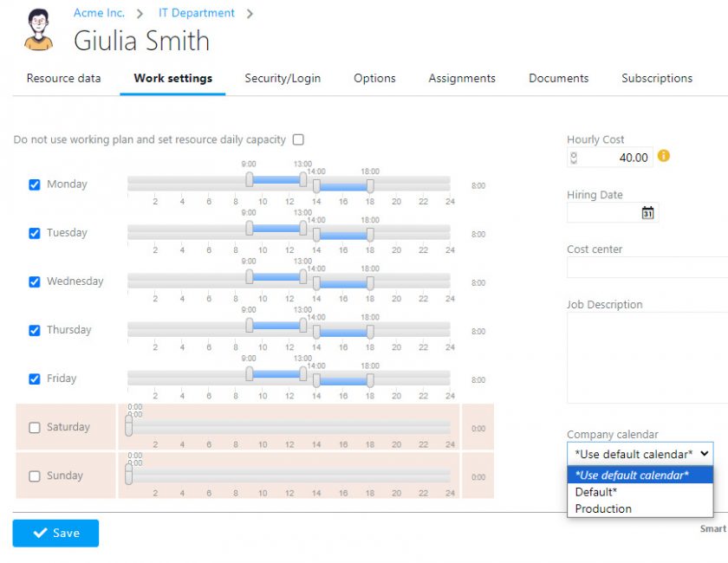Open the IT Department breadcrumb link
This screenshot has height=563, width=728.
196,13
